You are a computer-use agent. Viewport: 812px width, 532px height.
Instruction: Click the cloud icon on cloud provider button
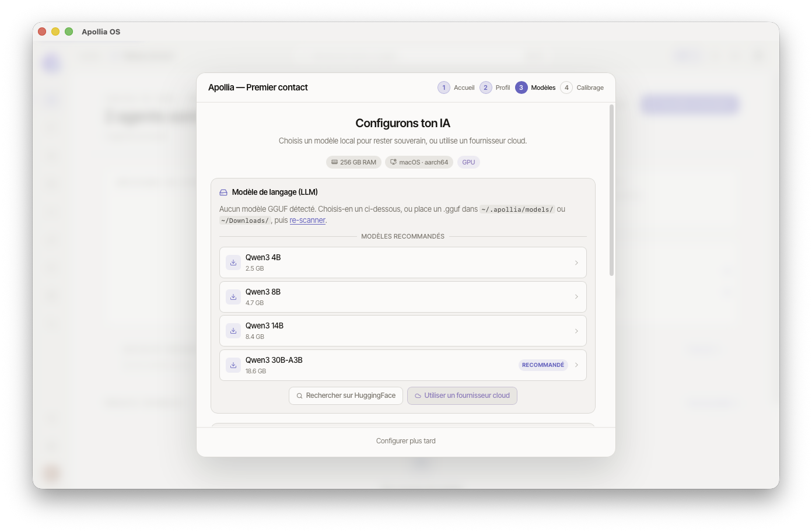coord(418,395)
